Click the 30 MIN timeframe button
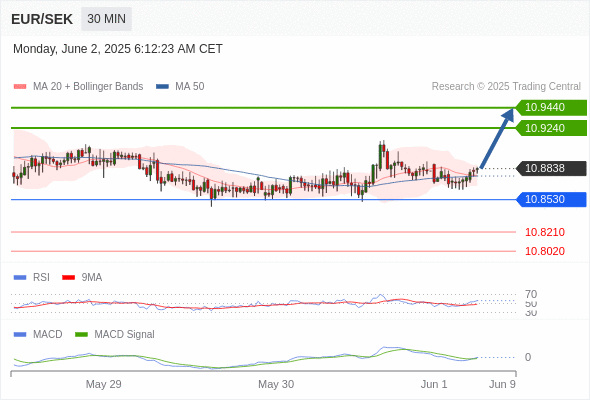The height and width of the screenshot is (400, 590). (106, 19)
